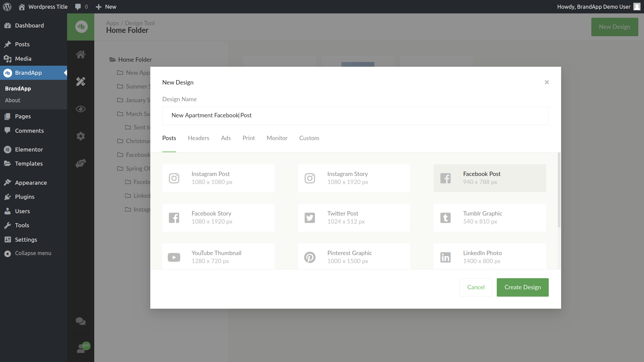Screen dimensions: 644x362
Task: Click the Create Design button
Action: click(522, 287)
